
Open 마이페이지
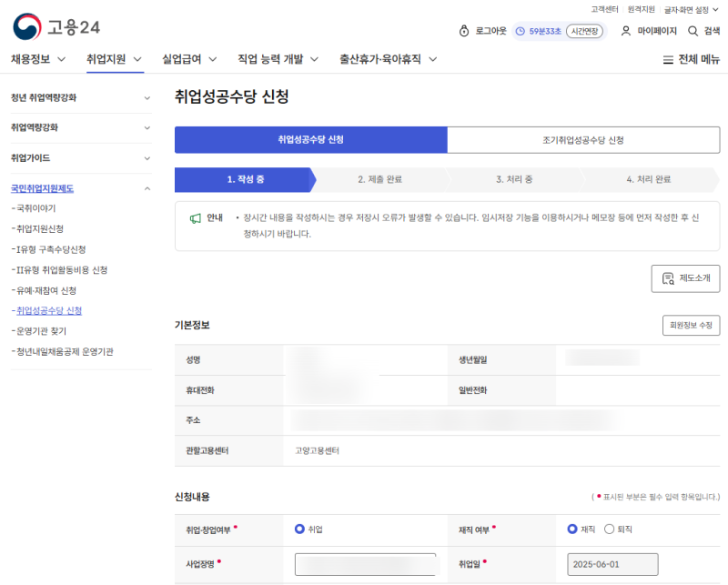tap(657, 31)
